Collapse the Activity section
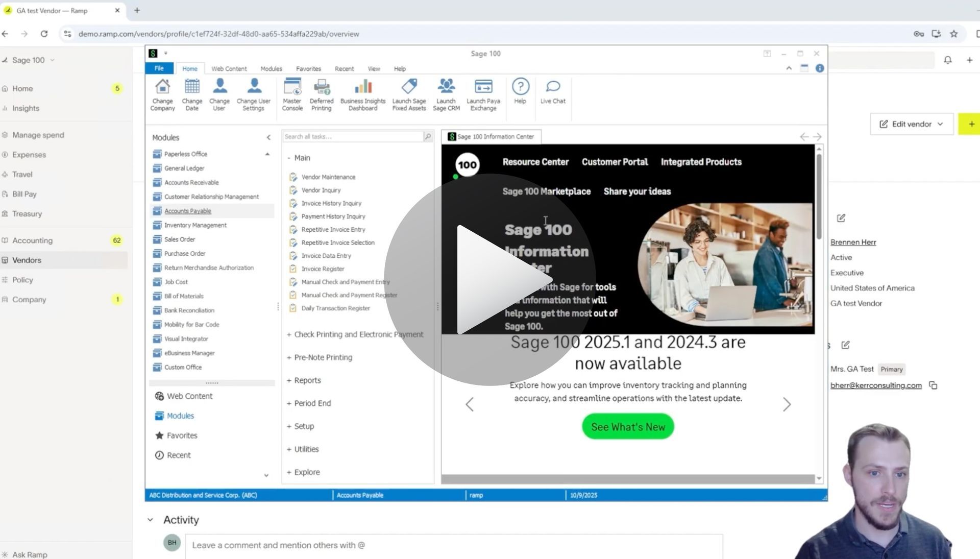Viewport: 980px width, 559px height. [150, 520]
